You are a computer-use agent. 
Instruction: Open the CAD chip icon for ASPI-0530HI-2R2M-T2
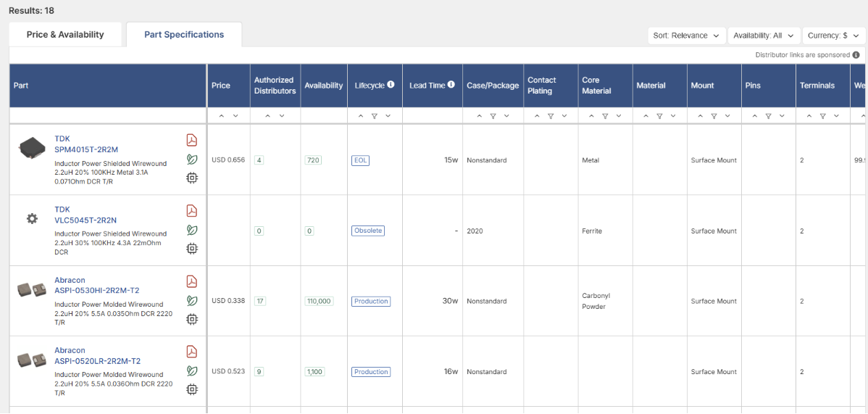[x=192, y=319]
